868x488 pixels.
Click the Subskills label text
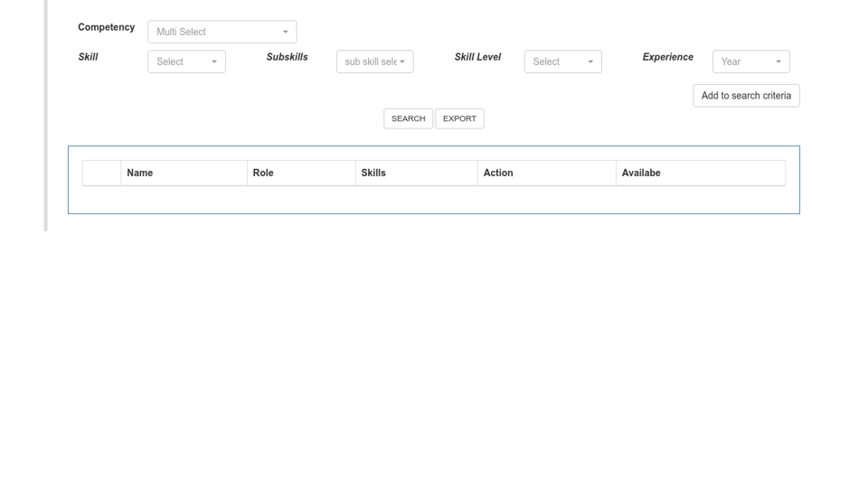(x=287, y=57)
